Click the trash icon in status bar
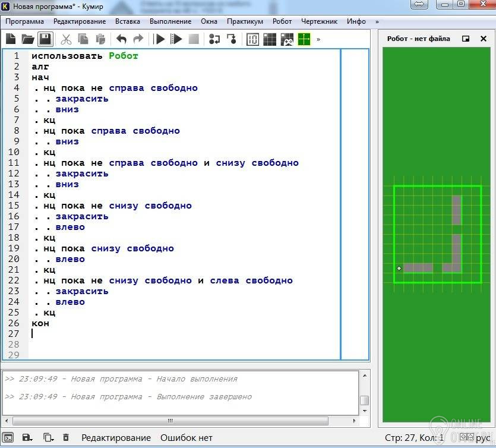This screenshot has width=496, height=448. pos(66,438)
